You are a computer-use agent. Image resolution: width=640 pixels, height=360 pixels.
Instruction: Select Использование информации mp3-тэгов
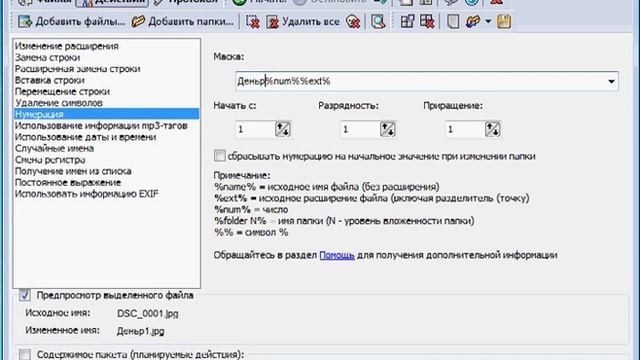(106, 126)
